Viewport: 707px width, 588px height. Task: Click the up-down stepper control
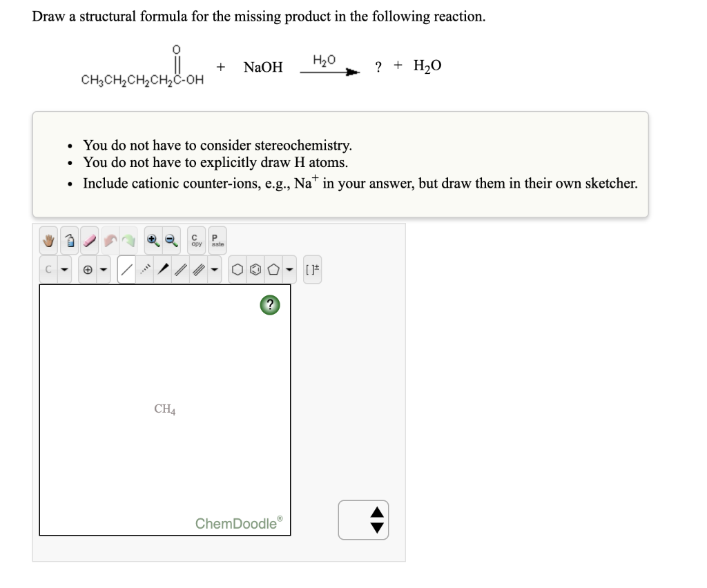363,520
